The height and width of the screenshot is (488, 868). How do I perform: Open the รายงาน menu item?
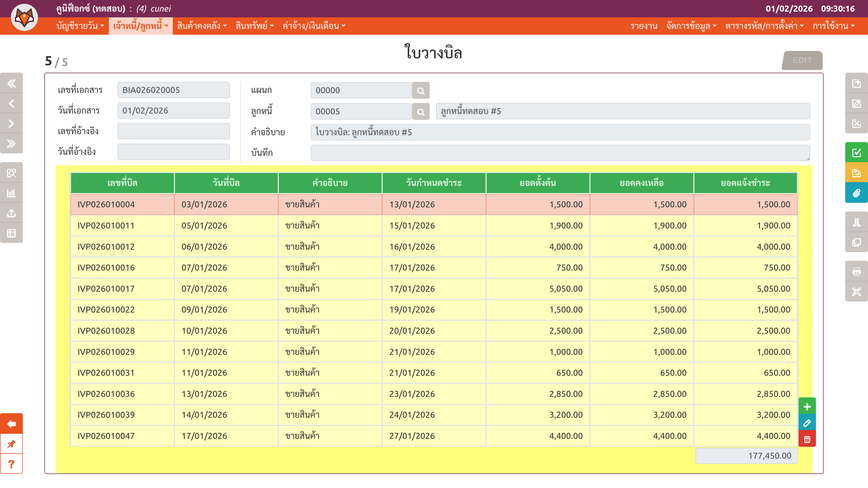click(644, 26)
